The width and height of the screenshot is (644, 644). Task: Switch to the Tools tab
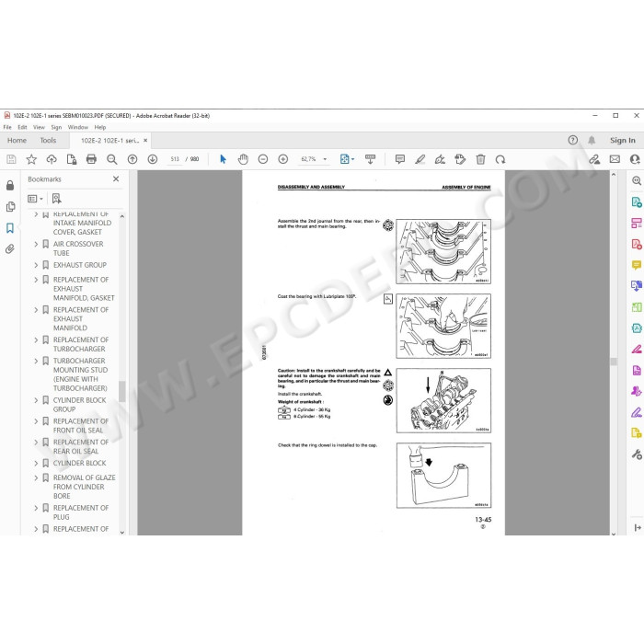(x=48, y=141)
